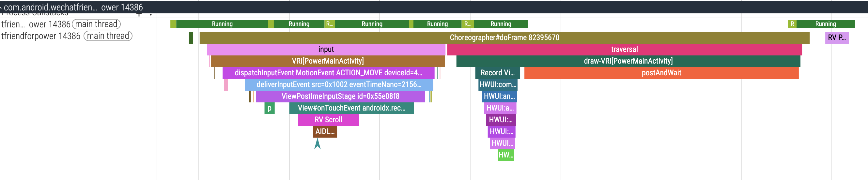Image resolution: width=868 pixels, height=180 pixels.
Task: Select the pink input slice
Action: coord(326,50)
